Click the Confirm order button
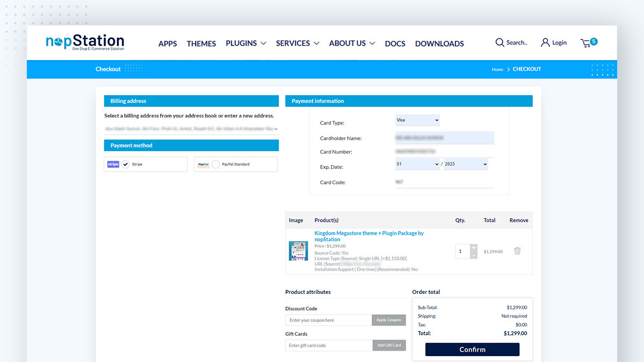 (x=472, y=350)
